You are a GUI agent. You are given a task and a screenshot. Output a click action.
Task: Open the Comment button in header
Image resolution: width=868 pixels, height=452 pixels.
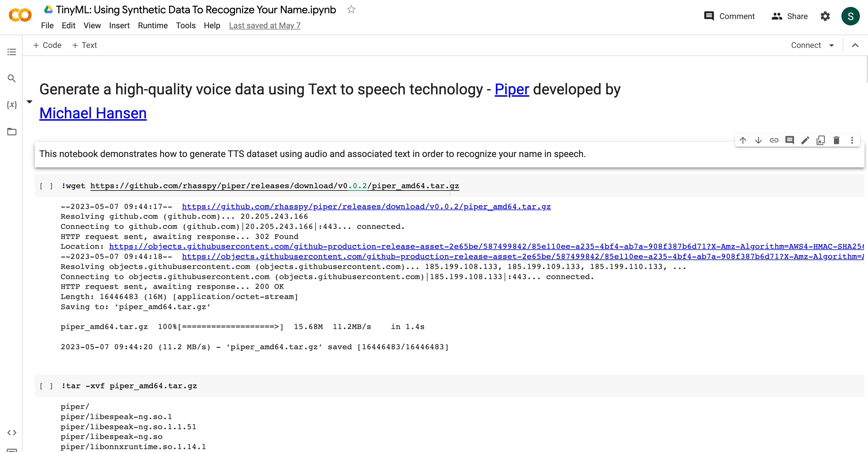729,16
